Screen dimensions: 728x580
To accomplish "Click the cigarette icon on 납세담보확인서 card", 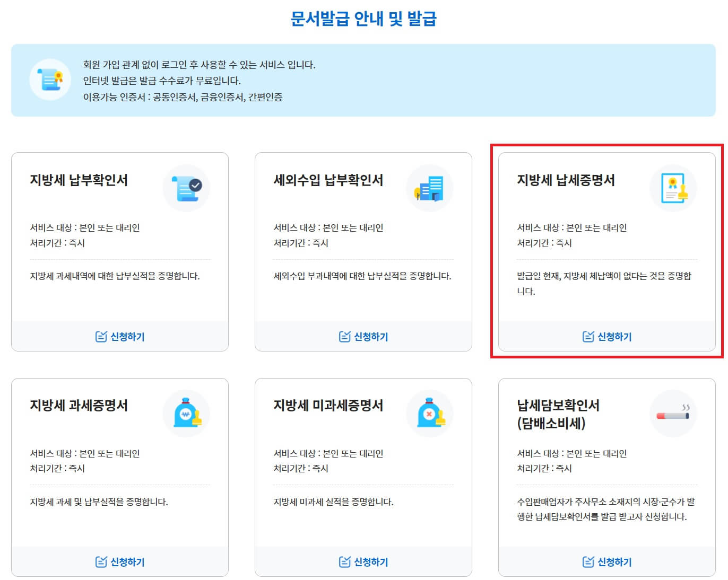I will click(673, 414).
